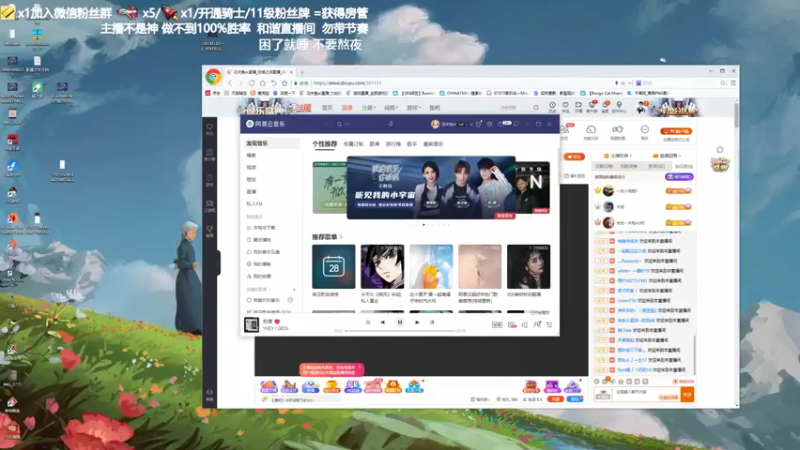The width and height of the screenshot is (800, 450).
Task: Click the search icon in NetEase title bar
Action: pyautogui.click(x=339, y=124)
